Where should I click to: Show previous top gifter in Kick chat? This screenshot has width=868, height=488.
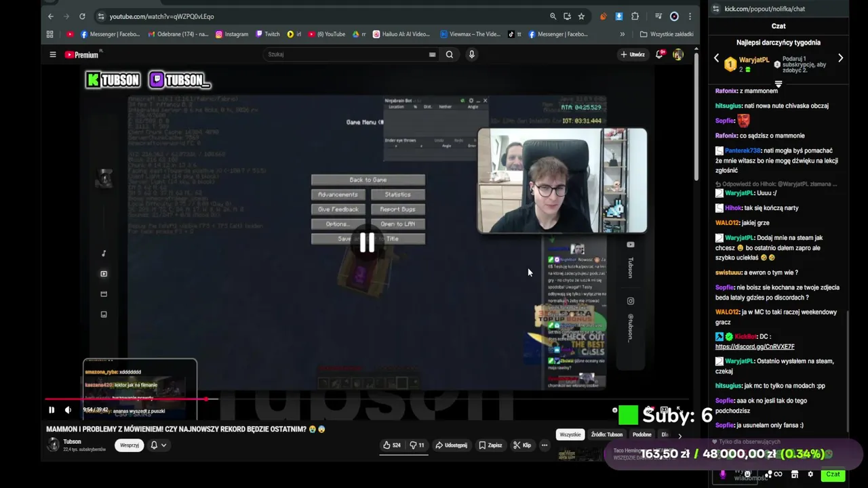pos(717,58)
